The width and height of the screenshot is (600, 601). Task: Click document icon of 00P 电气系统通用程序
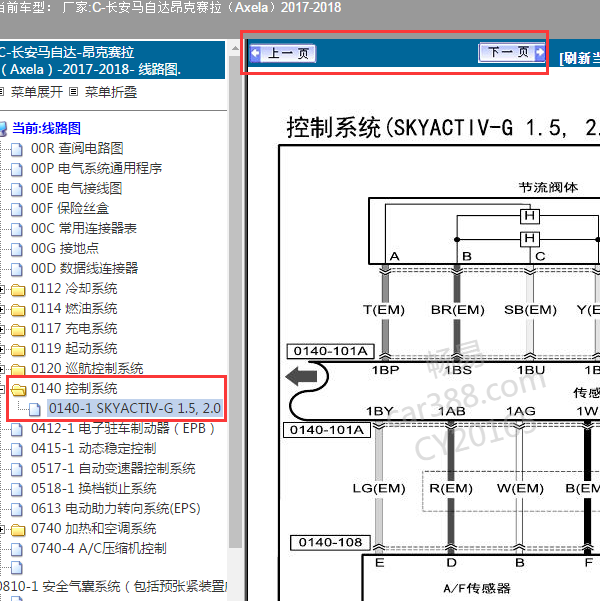pos(16,169)
